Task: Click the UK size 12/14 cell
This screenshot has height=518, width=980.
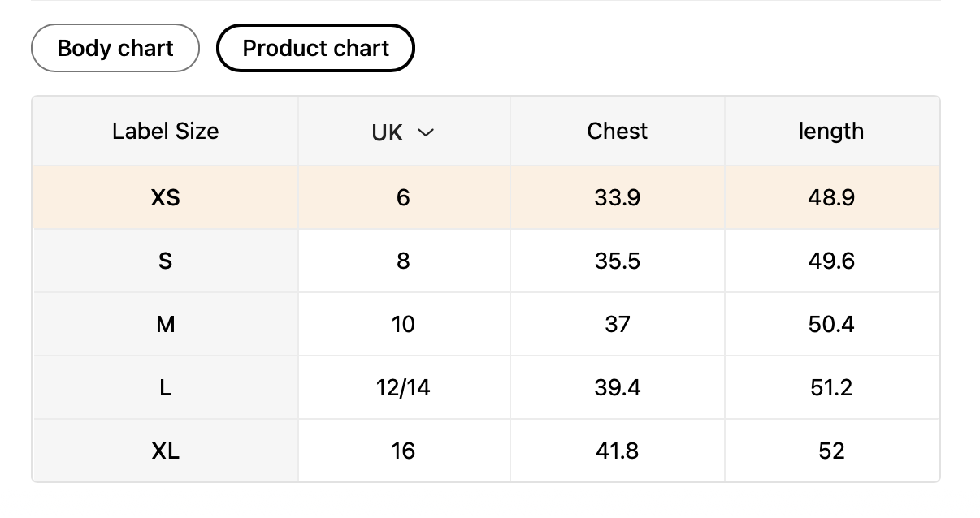Action: 403,388
